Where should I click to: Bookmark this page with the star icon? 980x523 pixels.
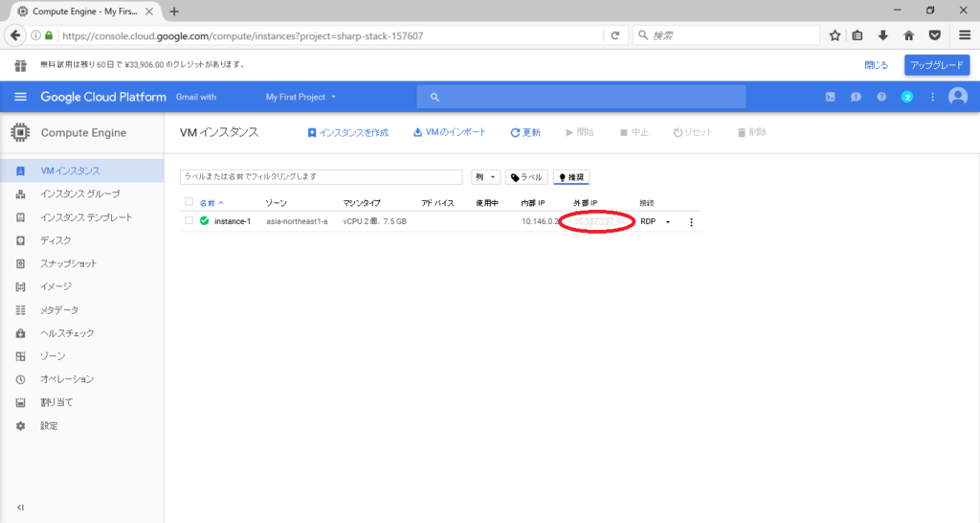tap(835, 35)
